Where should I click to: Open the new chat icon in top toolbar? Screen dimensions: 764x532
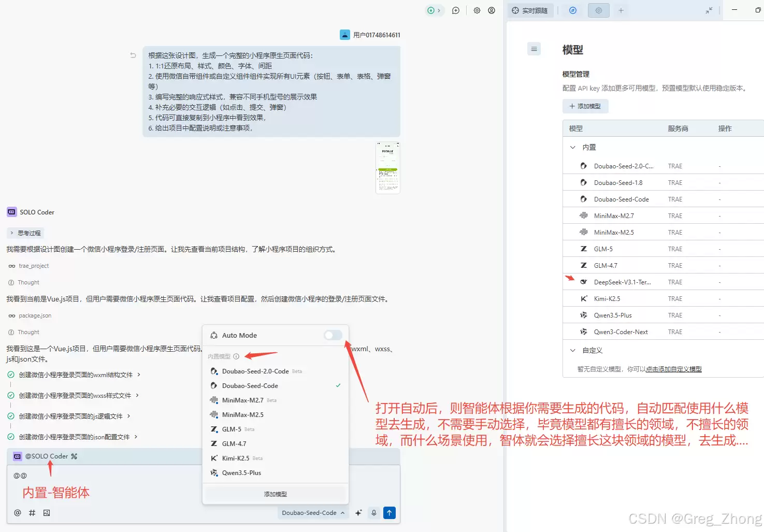pyautogui.click(x=455, y=10)
